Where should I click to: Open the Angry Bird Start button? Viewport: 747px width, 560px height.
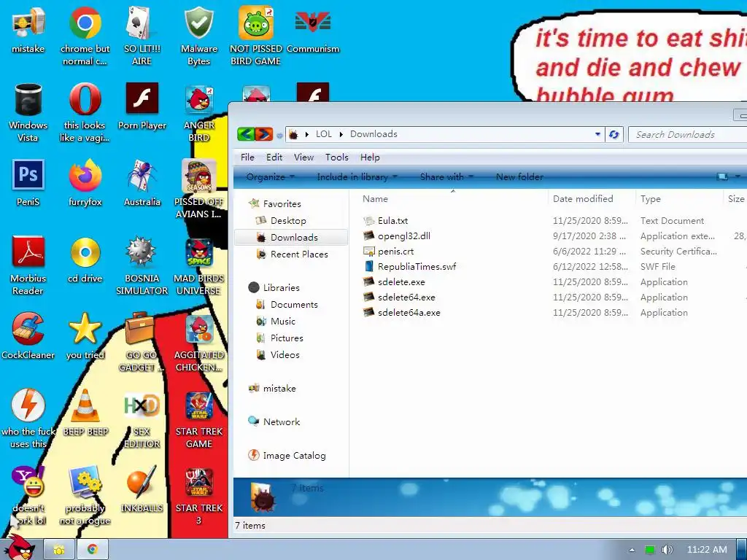coord(19,548)
